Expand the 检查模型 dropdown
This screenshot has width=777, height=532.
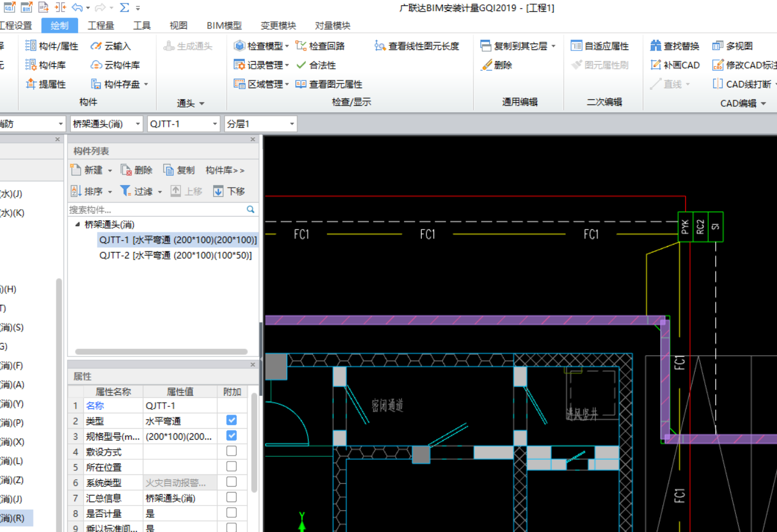tap(287, 46)
